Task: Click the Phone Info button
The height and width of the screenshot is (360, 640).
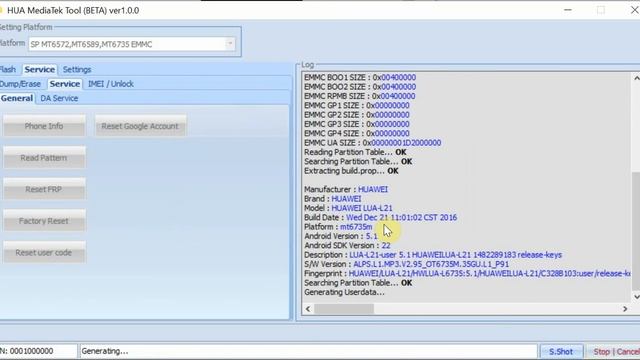Action: point(44,126)
